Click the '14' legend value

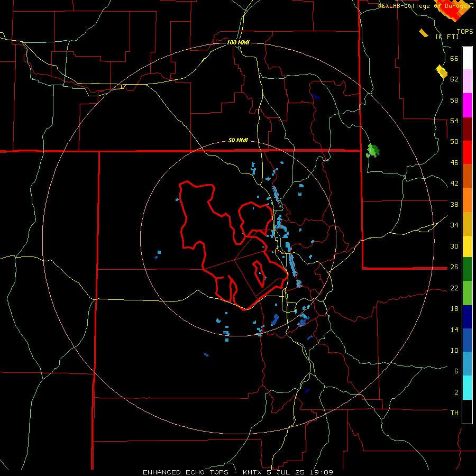(454, 329)
